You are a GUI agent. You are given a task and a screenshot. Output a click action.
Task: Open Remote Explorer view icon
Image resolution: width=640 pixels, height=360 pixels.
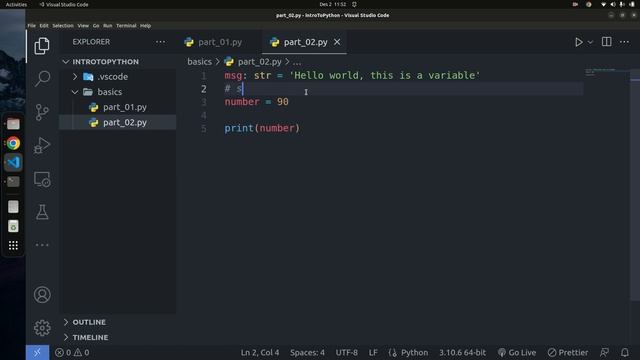click(42, 179)
